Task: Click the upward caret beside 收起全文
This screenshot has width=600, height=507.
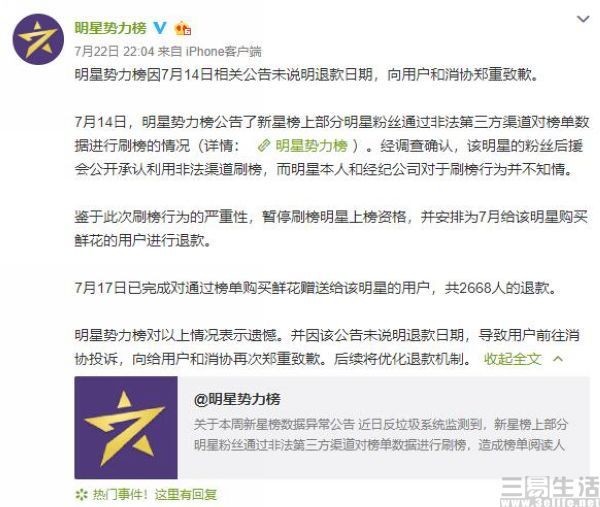Action: [558, 359]
